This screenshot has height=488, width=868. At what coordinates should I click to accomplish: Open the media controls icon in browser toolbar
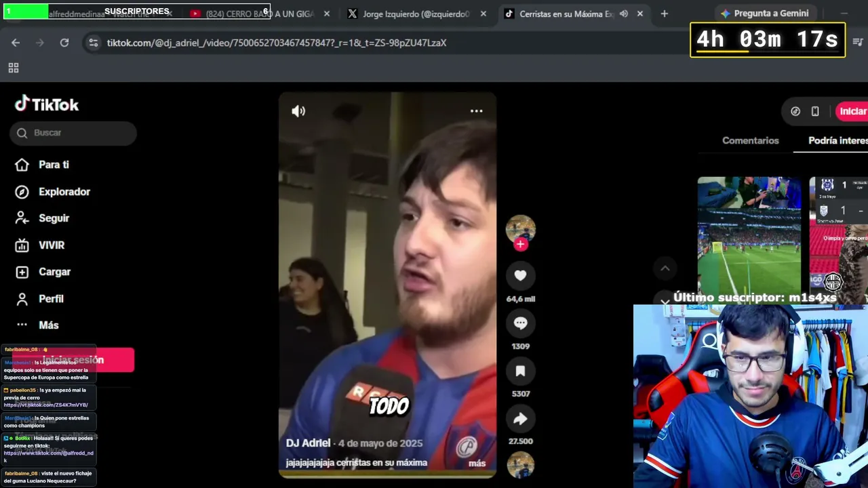(858, 42)
